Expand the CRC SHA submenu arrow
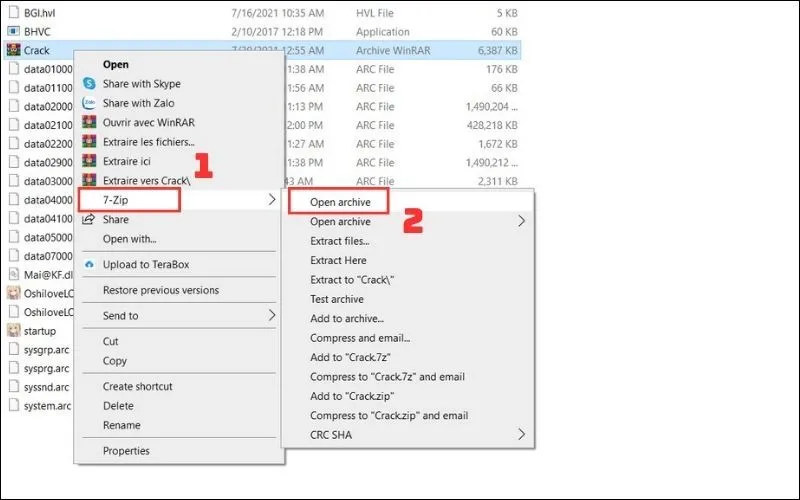This screenshot has width=800, height=500. pos(521,434)
